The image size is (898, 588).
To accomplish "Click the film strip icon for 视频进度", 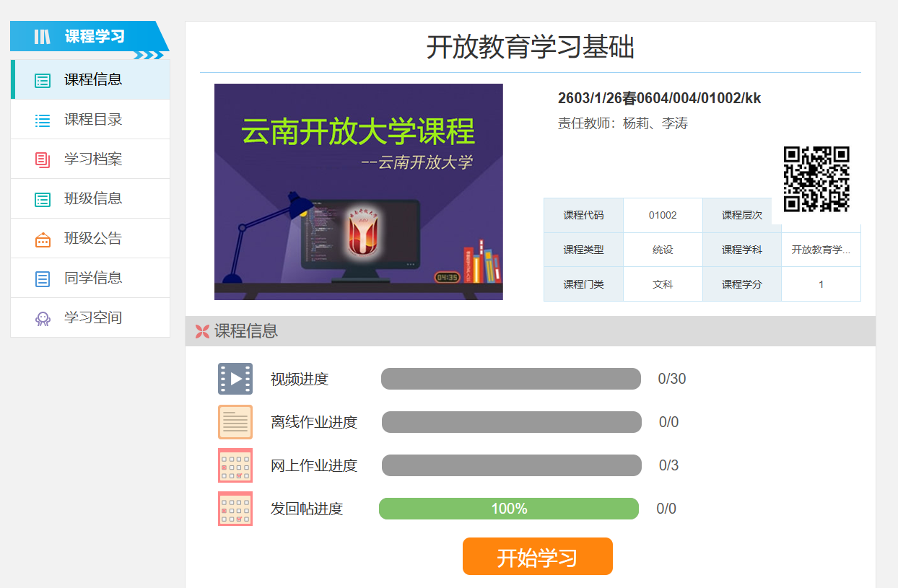I will coord(235,379).
